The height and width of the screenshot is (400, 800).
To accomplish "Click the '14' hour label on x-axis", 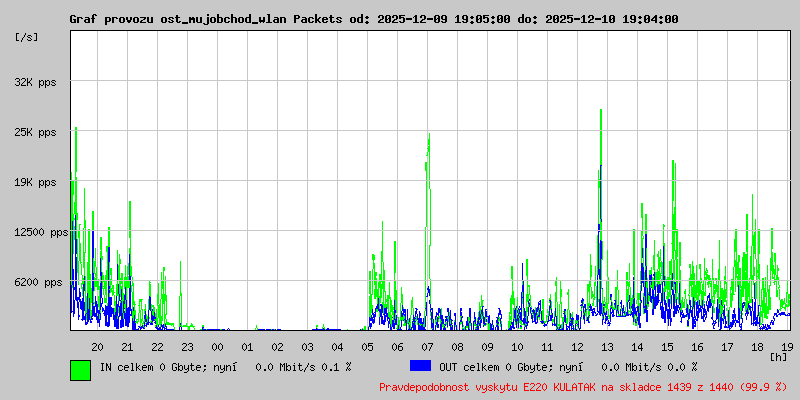I will pyautogui.click(x=637, y=347).
